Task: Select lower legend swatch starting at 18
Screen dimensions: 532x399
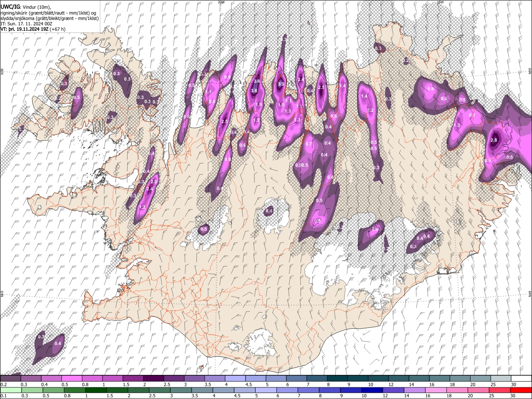Action: tap(457, 390)
